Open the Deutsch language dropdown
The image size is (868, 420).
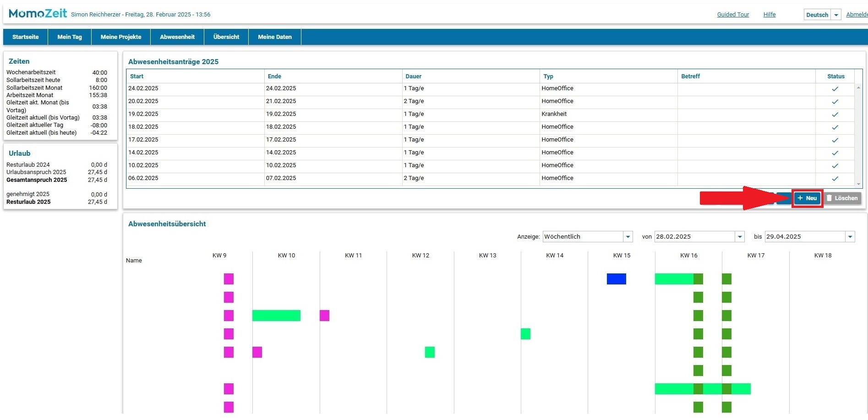836,15
